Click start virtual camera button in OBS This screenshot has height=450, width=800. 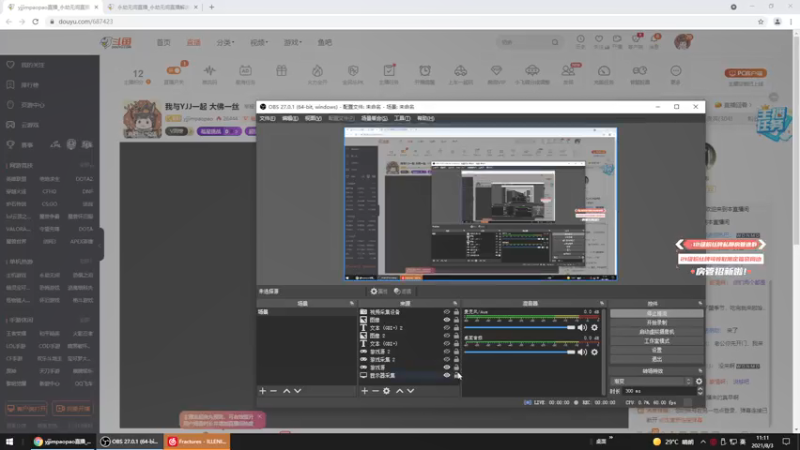point(657,332)
